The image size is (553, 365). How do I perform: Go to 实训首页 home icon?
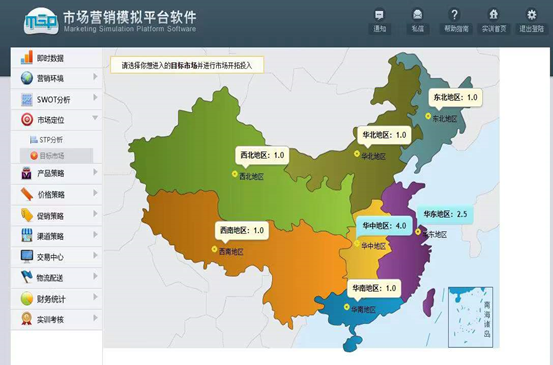[493, 15]
